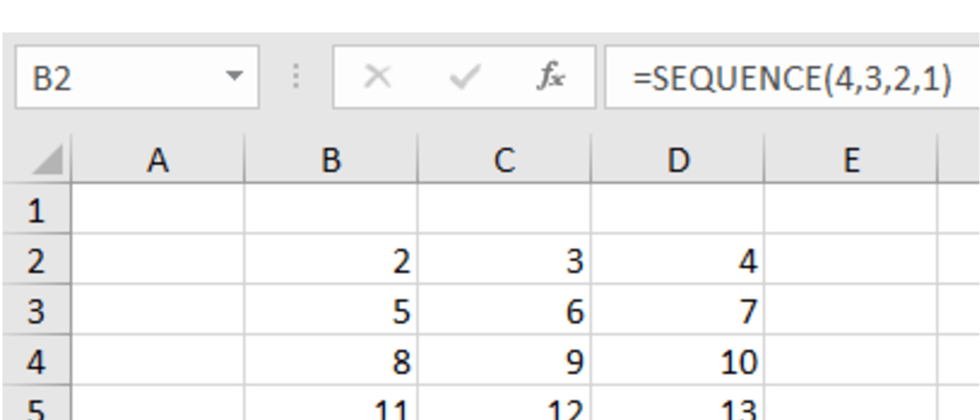Select row 1 header
The image size is (980, 420).
[x=36, y=210]
